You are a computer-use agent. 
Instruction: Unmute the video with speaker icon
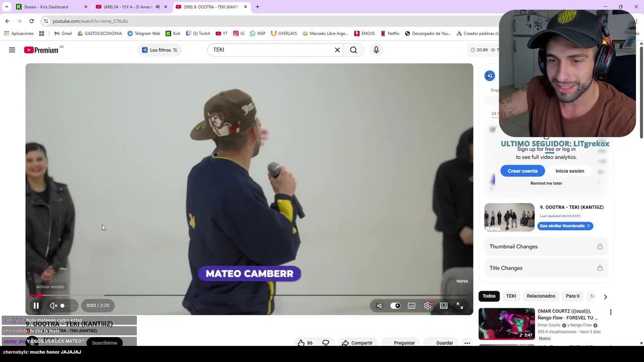pos(53,305)
